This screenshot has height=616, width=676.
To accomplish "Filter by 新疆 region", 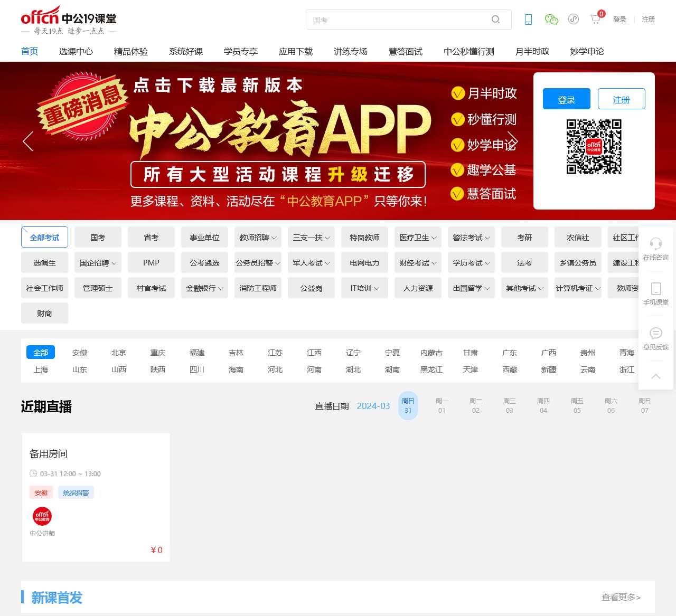I will (x=549, y=369).
